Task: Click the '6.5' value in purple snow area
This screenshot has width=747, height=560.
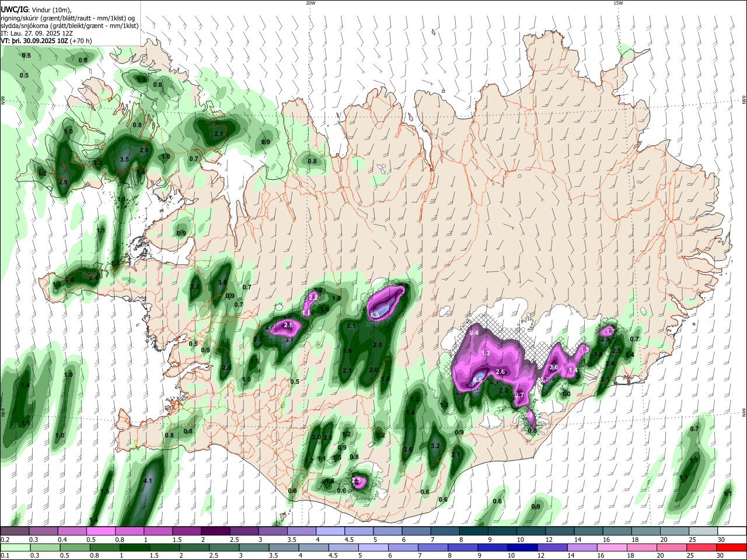Action: tap(477, 380)
